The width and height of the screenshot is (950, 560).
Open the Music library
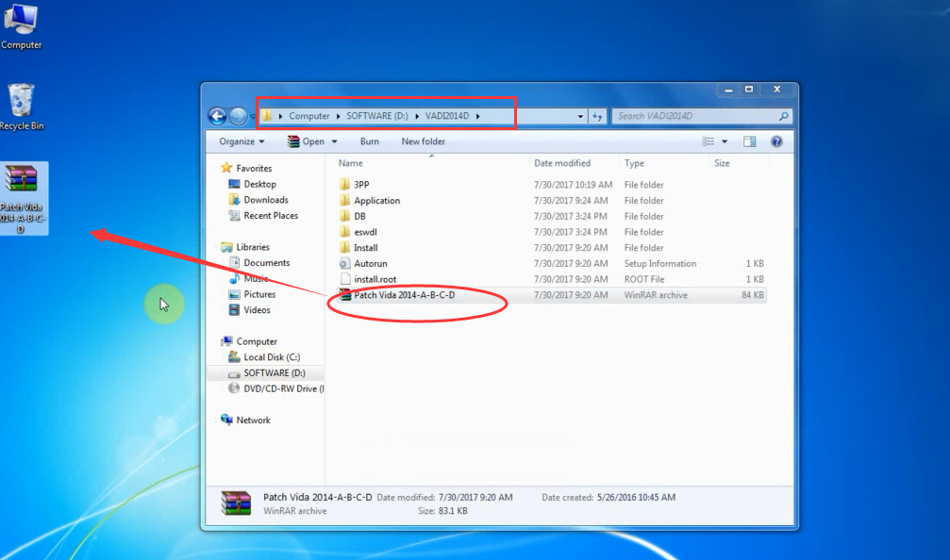pyautogui.click(x=256, y=278)
